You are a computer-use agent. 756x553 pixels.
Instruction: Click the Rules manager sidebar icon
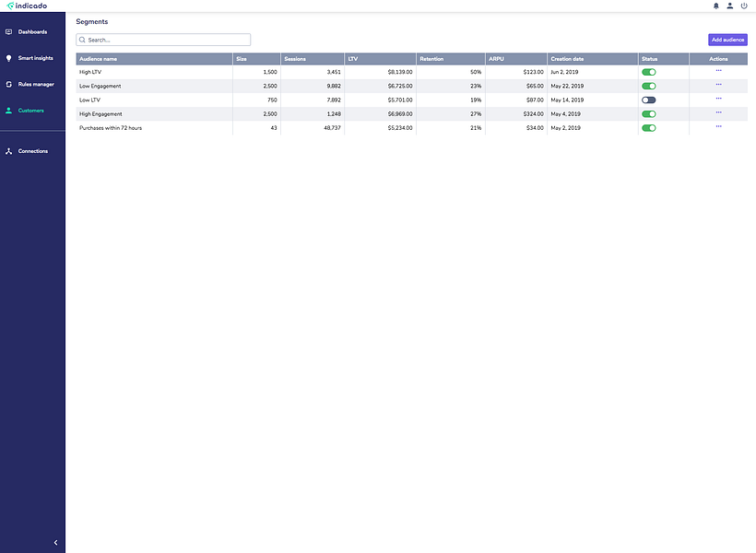(8, 85)
